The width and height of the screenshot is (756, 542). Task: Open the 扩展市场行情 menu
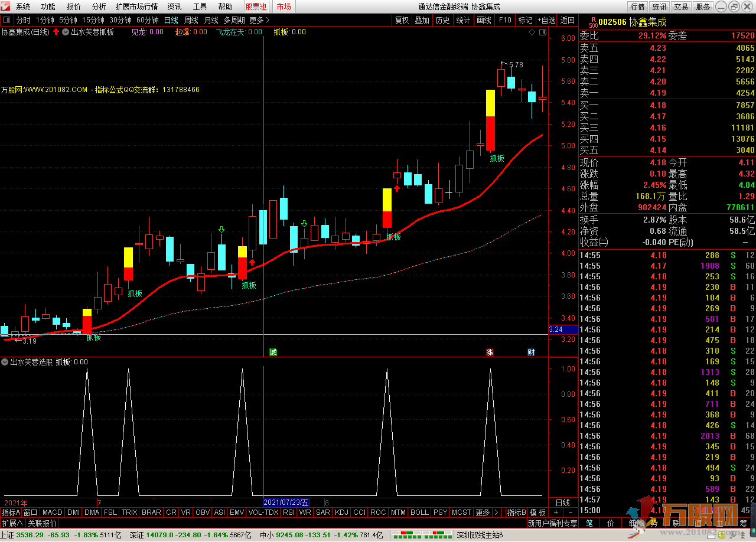pos(137,6)
